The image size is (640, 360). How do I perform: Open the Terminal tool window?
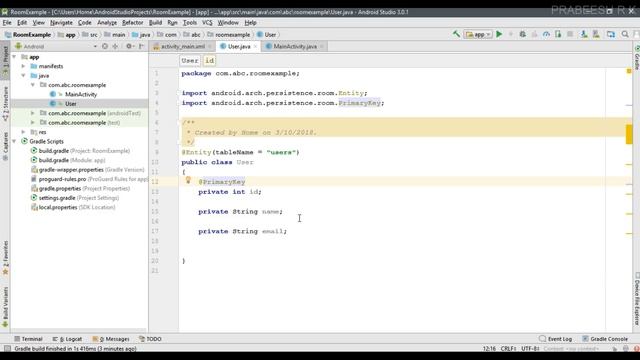point(28,339)
